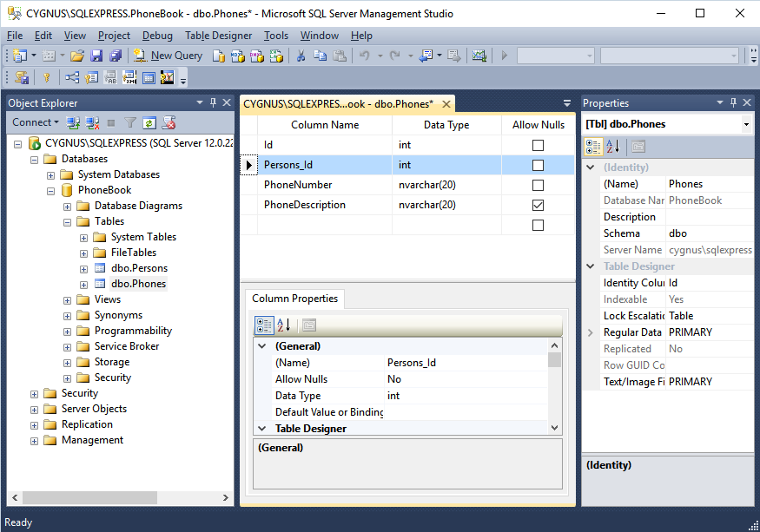Collapse the CYGNUS\SQLEXPRESS server node
This screenshot has height=532, width=760.
[x=18, y=144]
